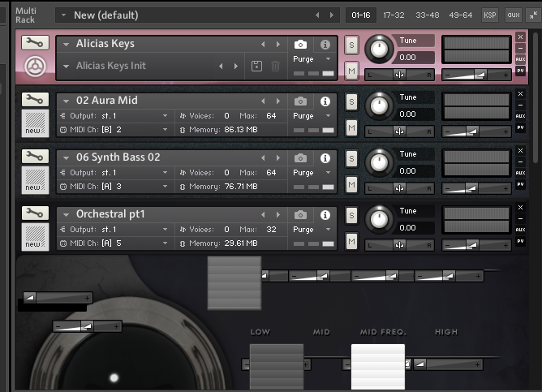Load previous multi in the Multi Rack header
Image resolution: width=542 pixels, height=392 pixels.
pyautogui.click(x=317, y=15)
